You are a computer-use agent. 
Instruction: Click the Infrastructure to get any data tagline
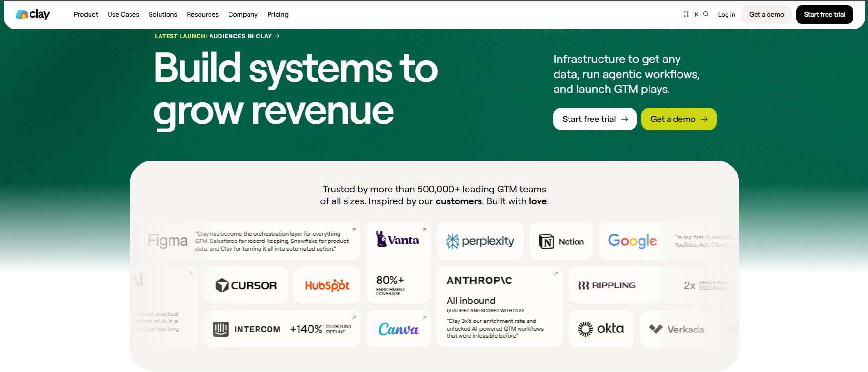click(x=626, y=74)
